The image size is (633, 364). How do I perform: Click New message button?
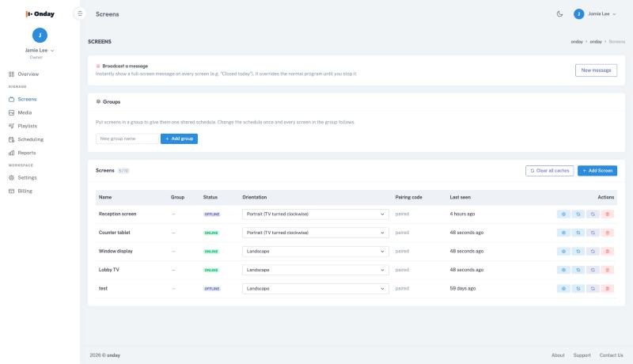pyautogui.click(x=596, y=70)
